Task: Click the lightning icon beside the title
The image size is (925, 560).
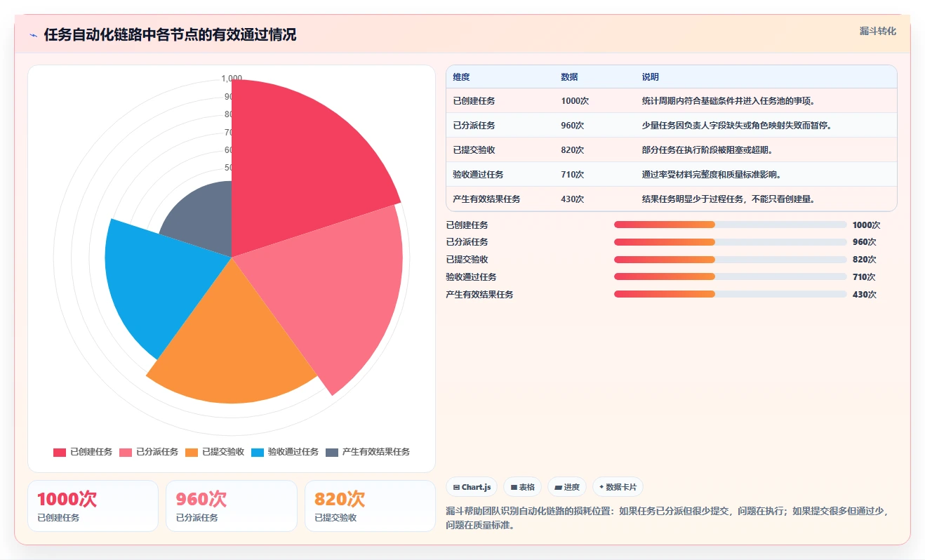Action: (34, 35)
